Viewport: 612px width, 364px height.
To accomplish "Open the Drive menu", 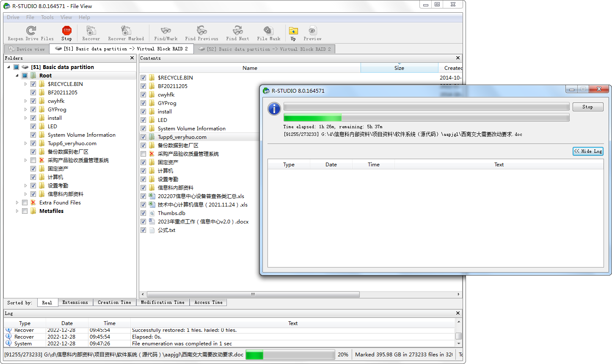I will pos(13,17).
